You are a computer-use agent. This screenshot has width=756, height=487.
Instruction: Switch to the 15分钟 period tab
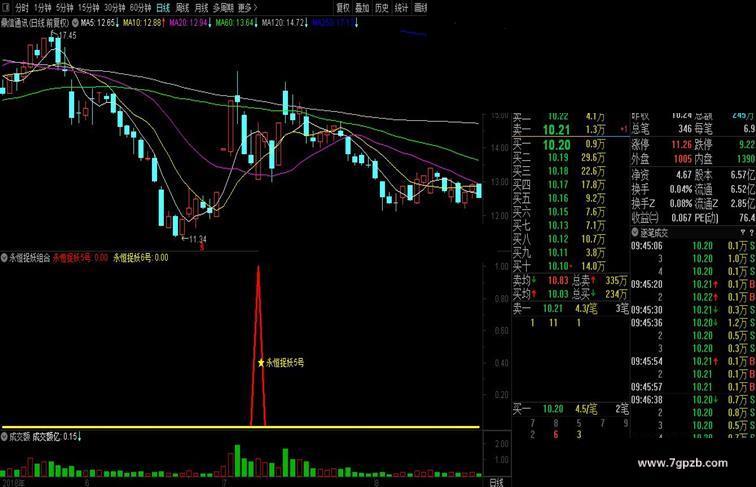pos(89,8)
